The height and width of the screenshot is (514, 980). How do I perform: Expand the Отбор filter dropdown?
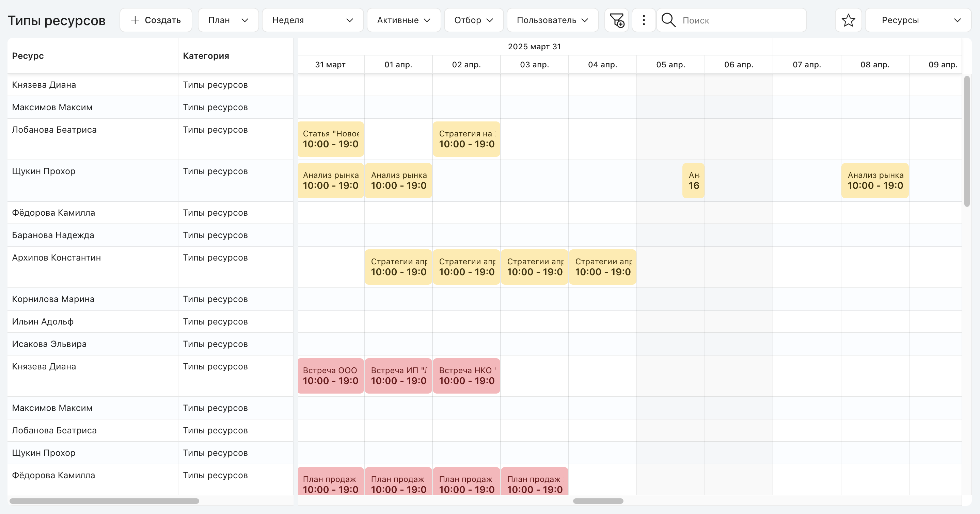pyautogui.click(x=474, y=20)
